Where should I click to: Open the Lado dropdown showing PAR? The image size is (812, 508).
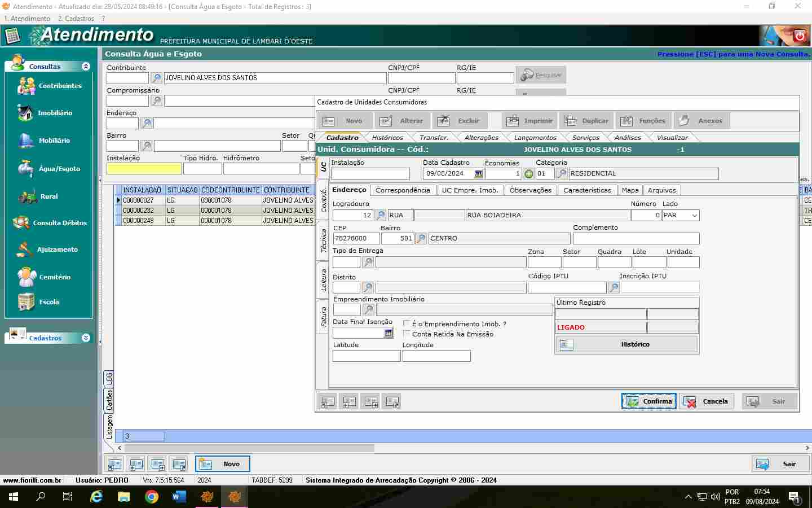694,215
